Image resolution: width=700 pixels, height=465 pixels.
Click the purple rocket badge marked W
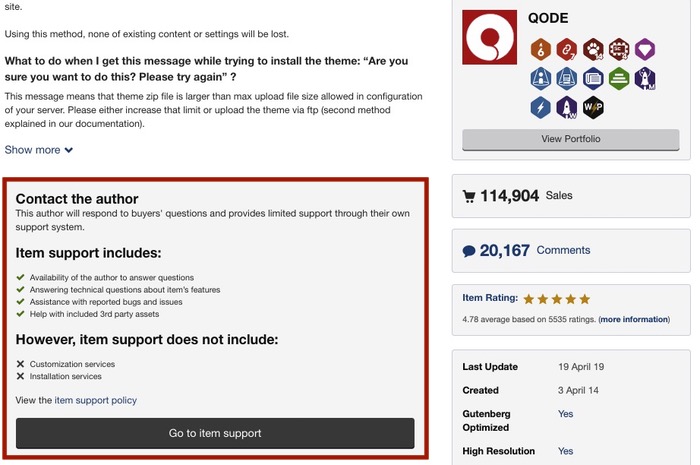(567, 108)
